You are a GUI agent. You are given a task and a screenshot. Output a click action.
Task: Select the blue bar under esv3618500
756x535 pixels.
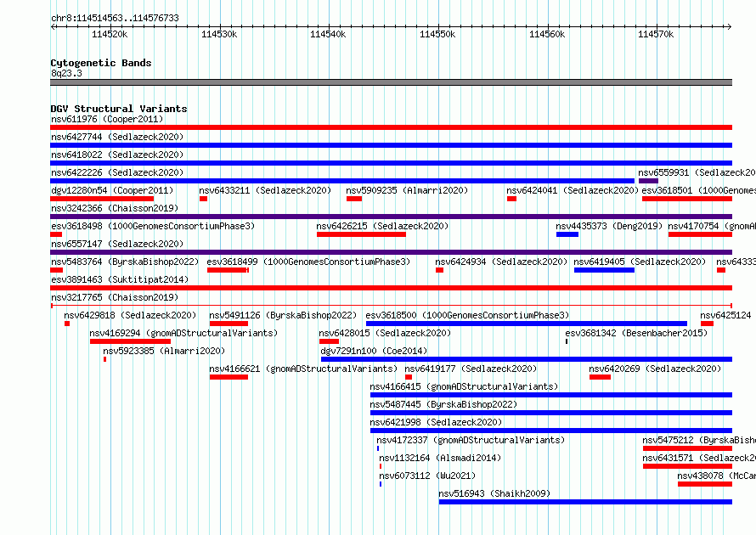(x=527, y=324)
